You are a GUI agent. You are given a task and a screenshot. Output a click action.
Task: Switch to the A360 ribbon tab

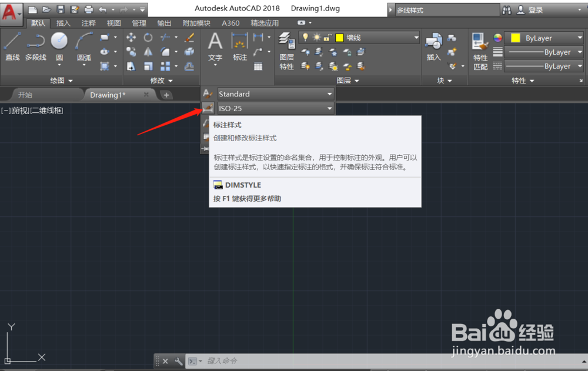click(x=230, y=24)
